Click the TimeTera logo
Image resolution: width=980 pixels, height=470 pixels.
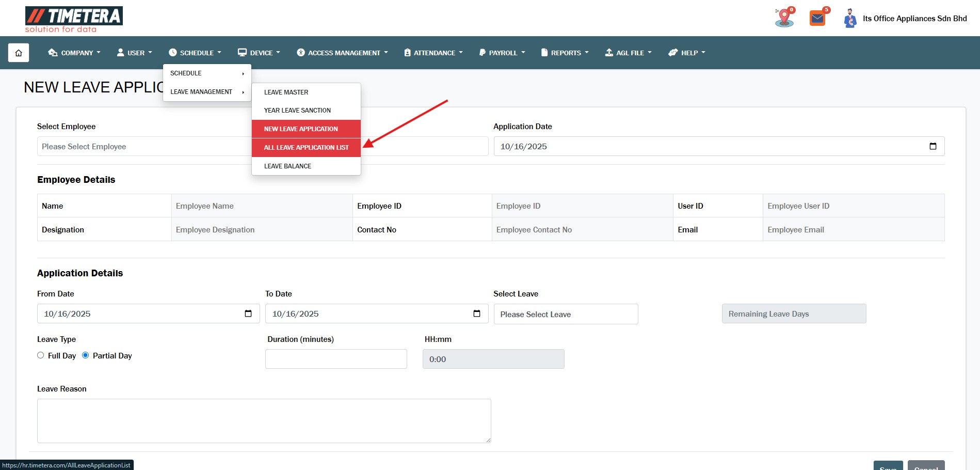tap(74, 19)
